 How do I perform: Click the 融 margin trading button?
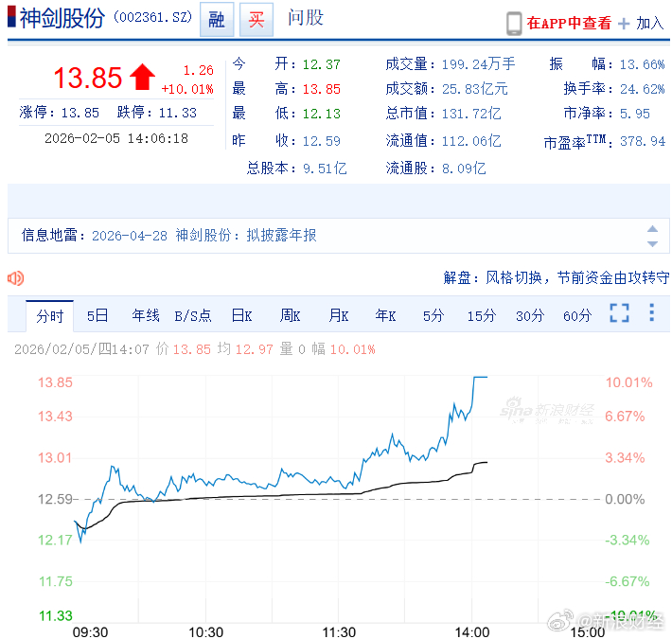pyautogui.click(x=217, y=19)
